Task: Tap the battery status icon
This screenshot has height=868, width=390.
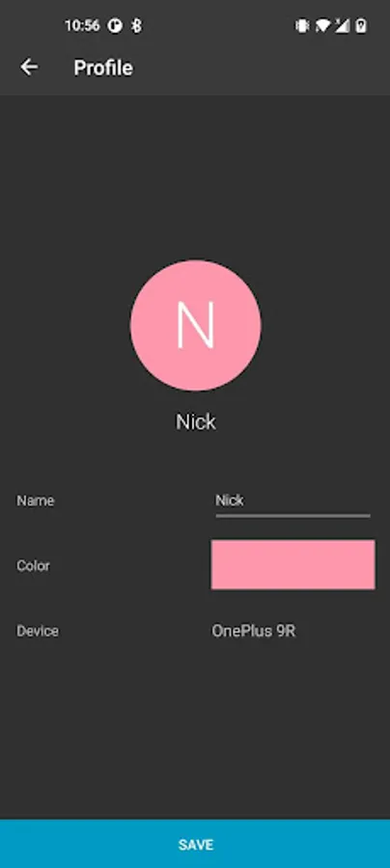Action: (361, 25)
